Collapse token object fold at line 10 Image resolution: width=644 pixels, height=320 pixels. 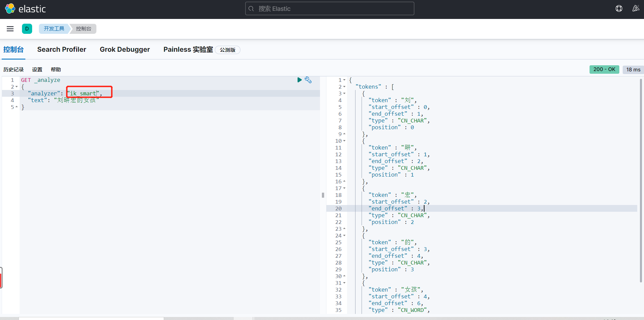pyautogui.click(x=344, y=141)
